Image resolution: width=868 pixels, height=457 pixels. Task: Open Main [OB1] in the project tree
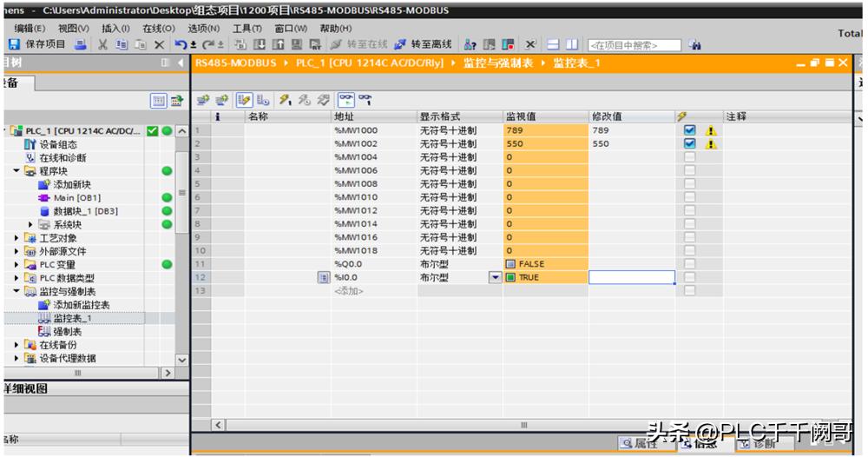coord(76,198)
